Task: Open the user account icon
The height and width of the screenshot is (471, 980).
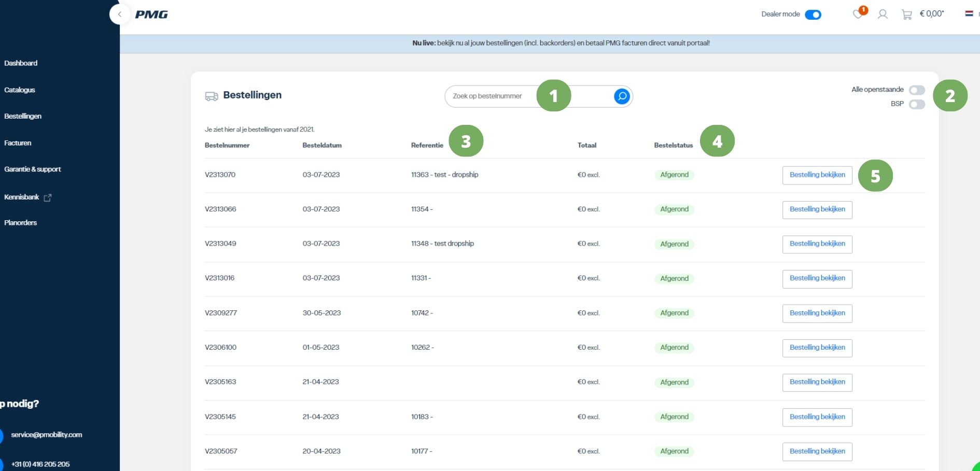Action: tap(883, 15)
